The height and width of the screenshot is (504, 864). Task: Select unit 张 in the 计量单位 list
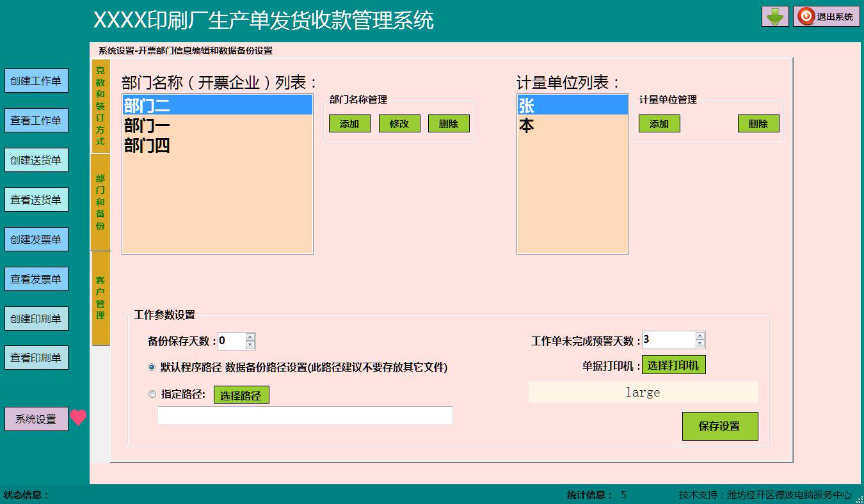coord(573,106)
